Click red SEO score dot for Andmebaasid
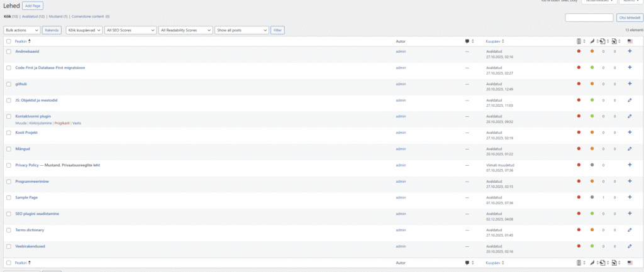Image resolution: width=644 pixels, height=272 pixels. click(x=579, y=51)
